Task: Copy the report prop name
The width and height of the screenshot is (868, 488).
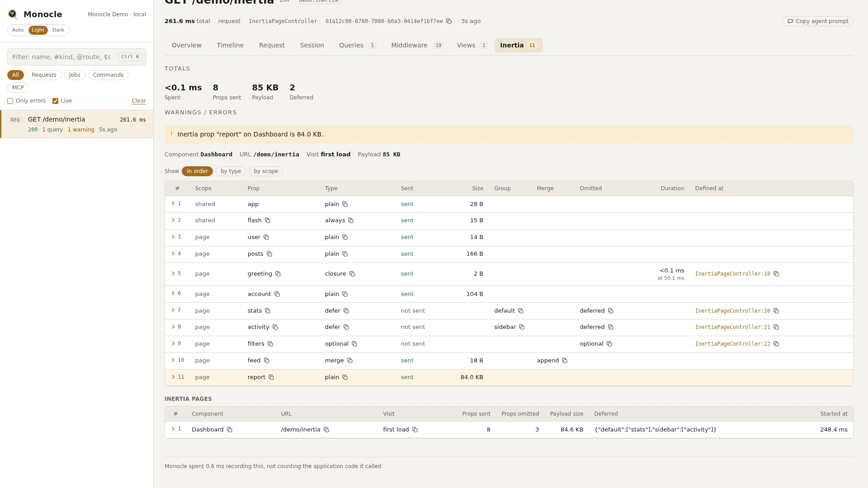Action: (x=271, y=377)
